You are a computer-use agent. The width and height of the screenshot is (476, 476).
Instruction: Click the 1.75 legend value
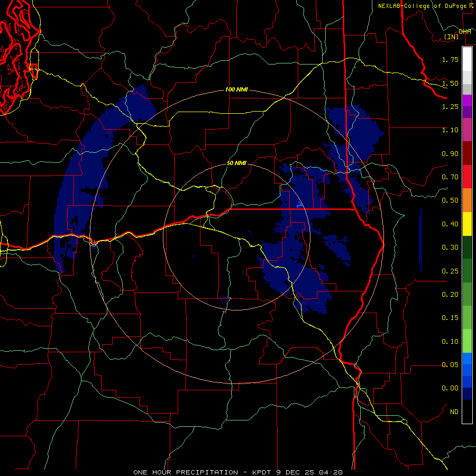pos(450,59)
